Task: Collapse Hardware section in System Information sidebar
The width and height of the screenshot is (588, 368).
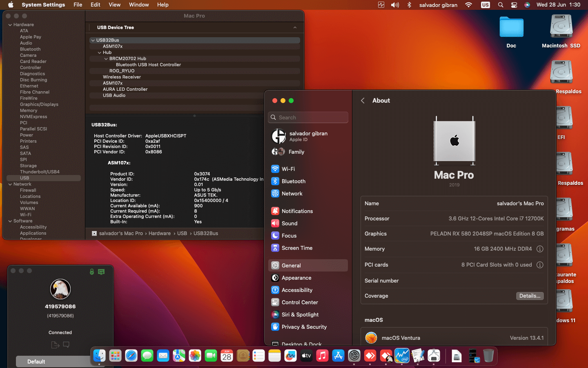Action: pyautogui.click(x=10, y=25)
